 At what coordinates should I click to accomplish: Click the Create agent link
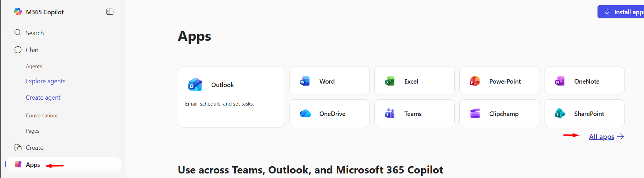coord(43,98)
